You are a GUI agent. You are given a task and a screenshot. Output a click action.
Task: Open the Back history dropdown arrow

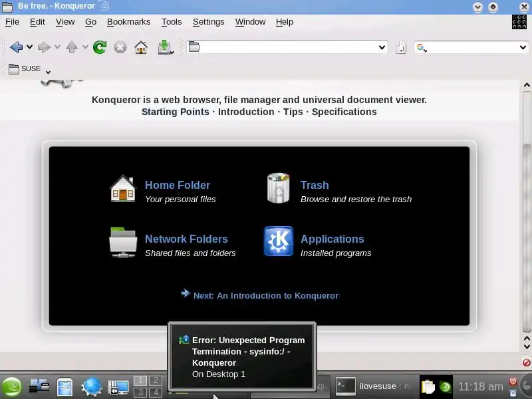point(29,47)
